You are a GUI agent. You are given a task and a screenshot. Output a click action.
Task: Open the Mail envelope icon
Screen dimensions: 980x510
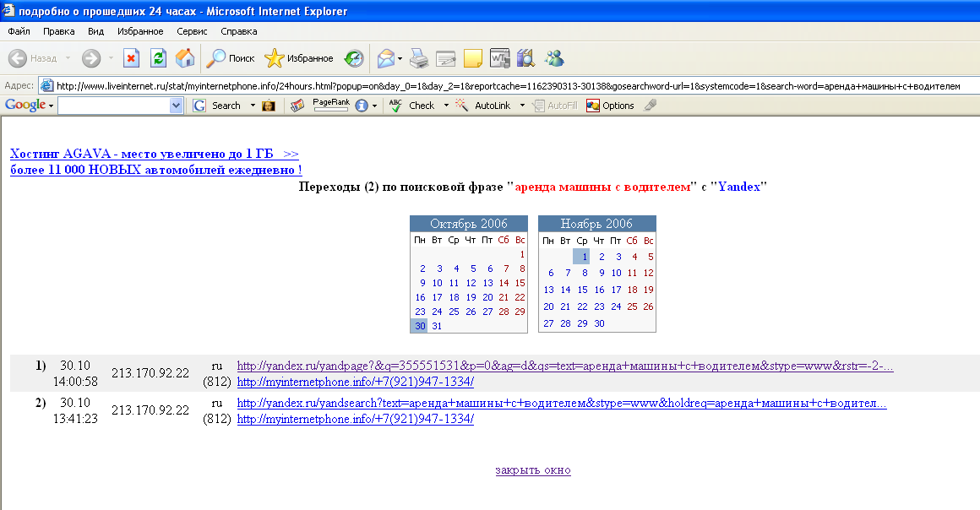click(386, 58)
